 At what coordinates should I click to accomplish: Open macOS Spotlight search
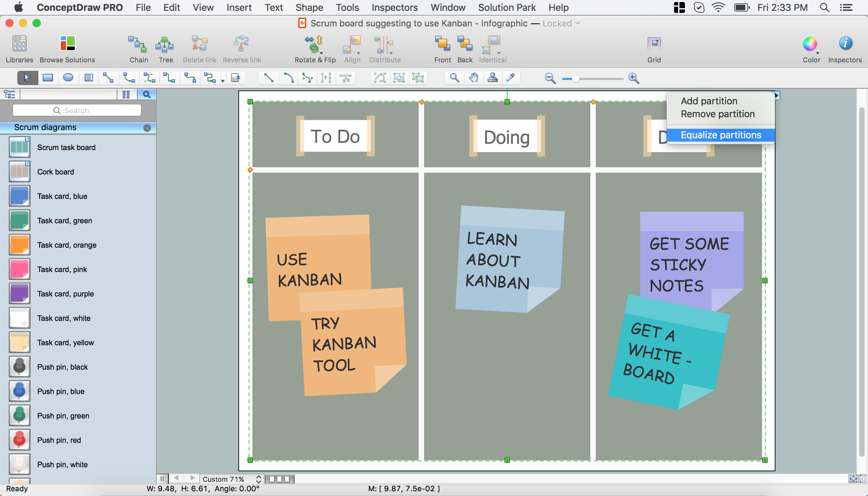point(824,7)
